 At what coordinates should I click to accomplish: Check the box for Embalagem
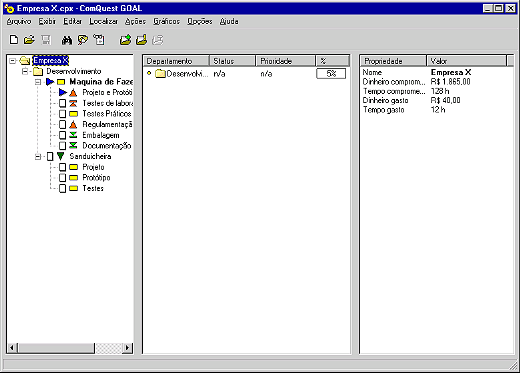click(x=62, y=135)
